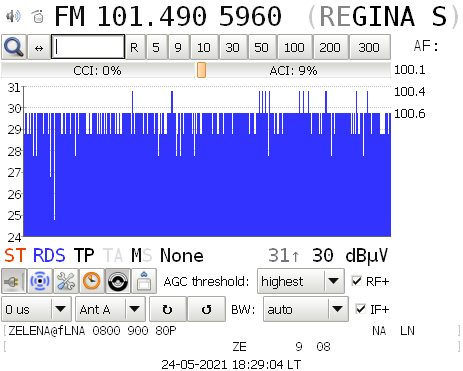The height and width of the screenshot is (371, 463).
Task: Click the 31↑ peak signal value
Action: 284,256
